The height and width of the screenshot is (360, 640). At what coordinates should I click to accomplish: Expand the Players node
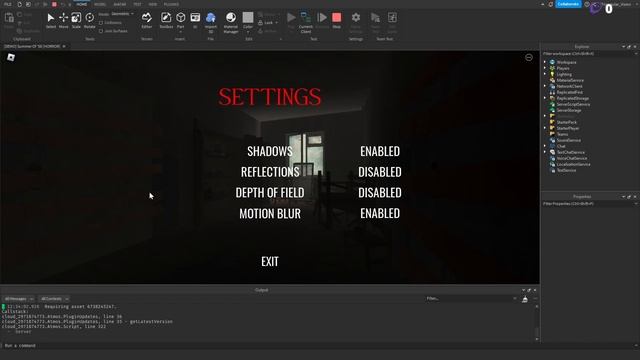click(x=545, y=68)
